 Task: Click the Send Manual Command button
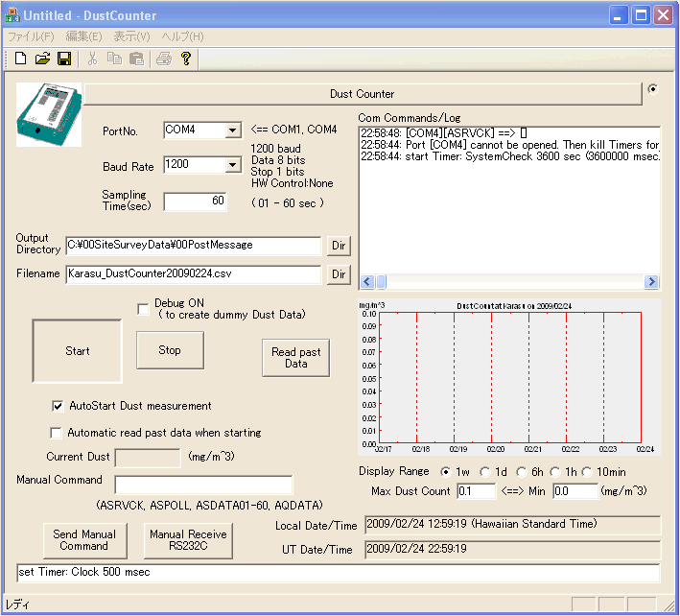84,540
